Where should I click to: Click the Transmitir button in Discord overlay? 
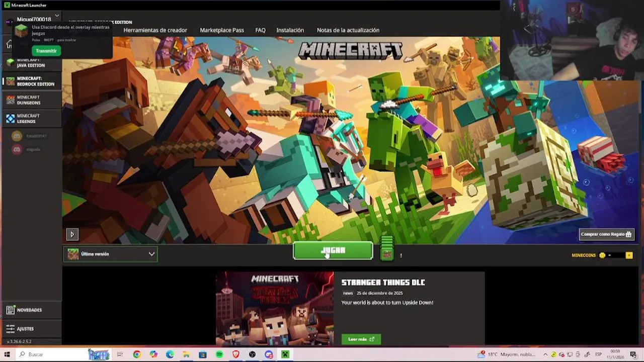46,51
